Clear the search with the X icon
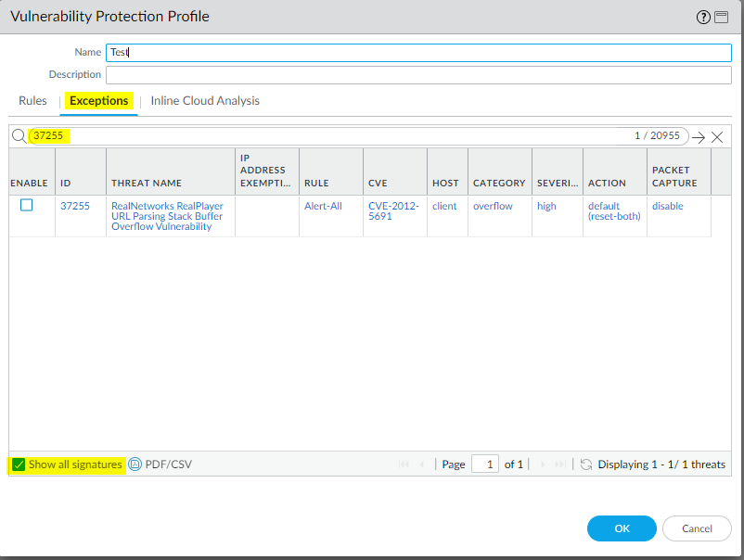744x560 pixels. (x=717, y=136)
